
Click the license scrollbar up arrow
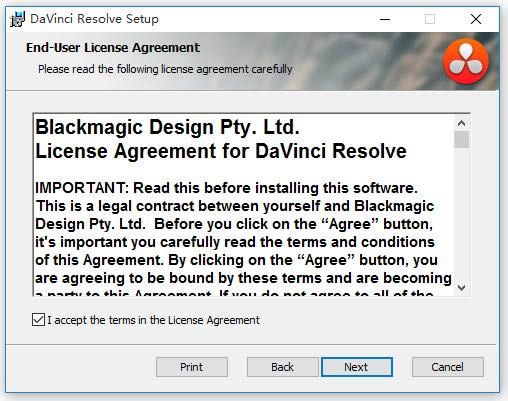coord(461,123)
